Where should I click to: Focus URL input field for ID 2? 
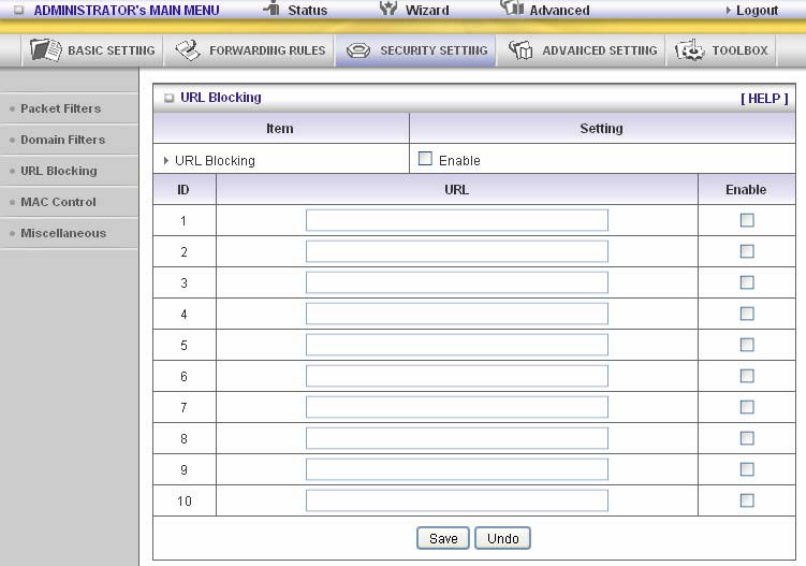coord(457,251)
